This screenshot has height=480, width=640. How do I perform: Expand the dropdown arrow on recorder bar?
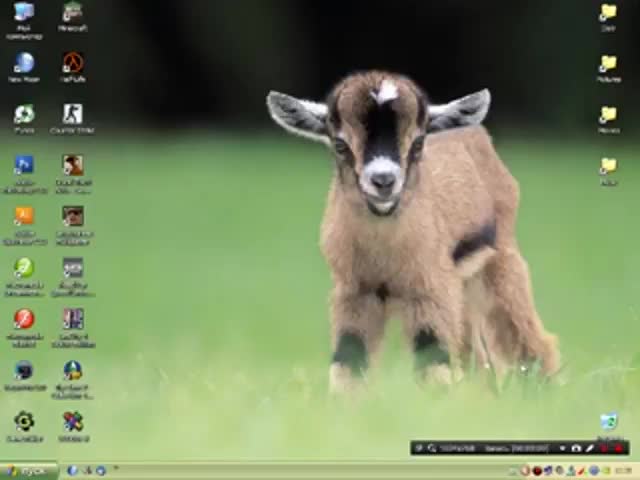(562, 449)
